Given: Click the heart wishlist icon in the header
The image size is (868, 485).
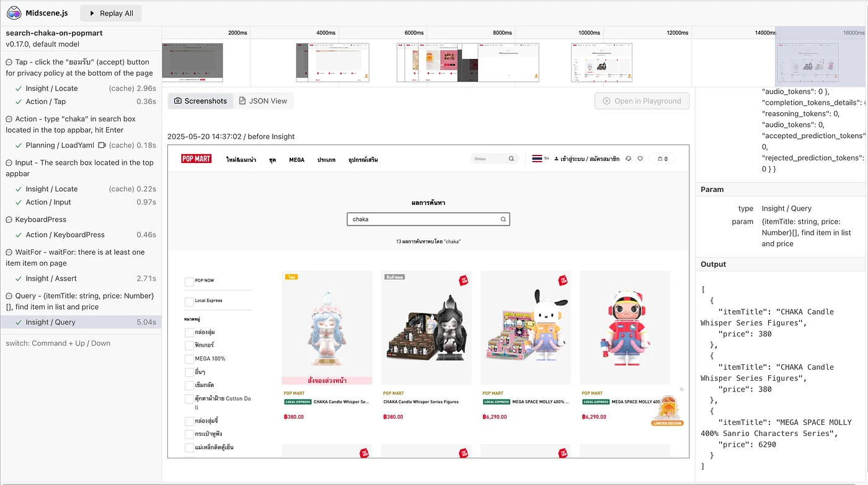Looking at the screenshot, I should [640, 159].
